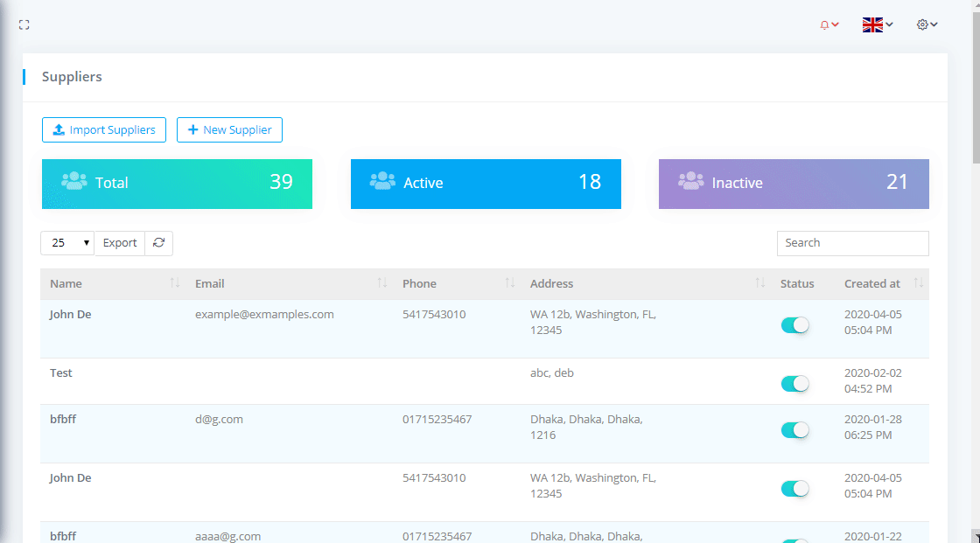
Task: Select the Inactive suppliers card
Action: [794, 184]
